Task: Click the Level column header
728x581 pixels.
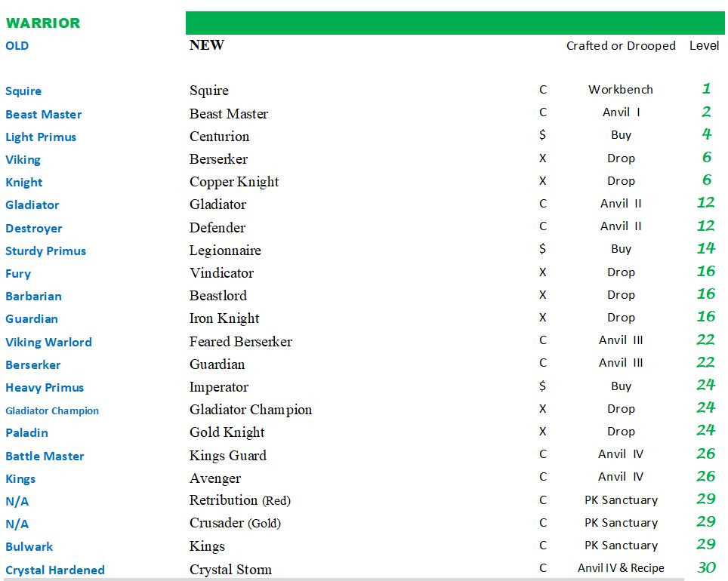Action: (704, 45)
